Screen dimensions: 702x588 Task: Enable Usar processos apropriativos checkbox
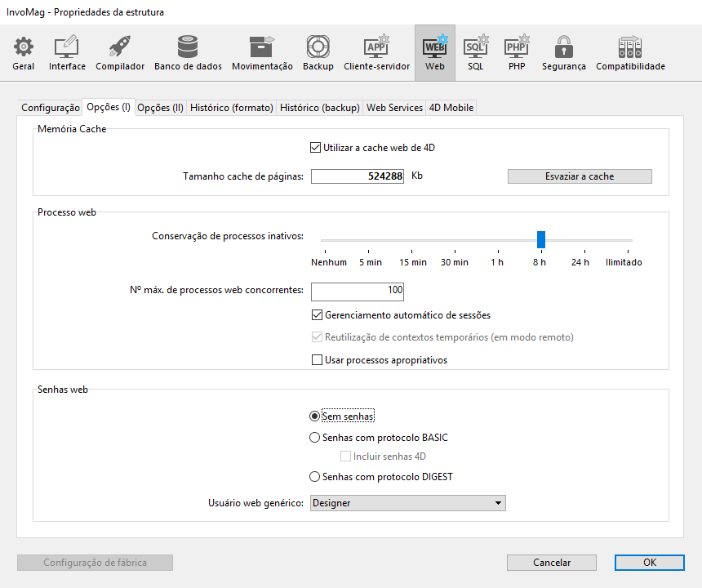(x=318, y=360)
